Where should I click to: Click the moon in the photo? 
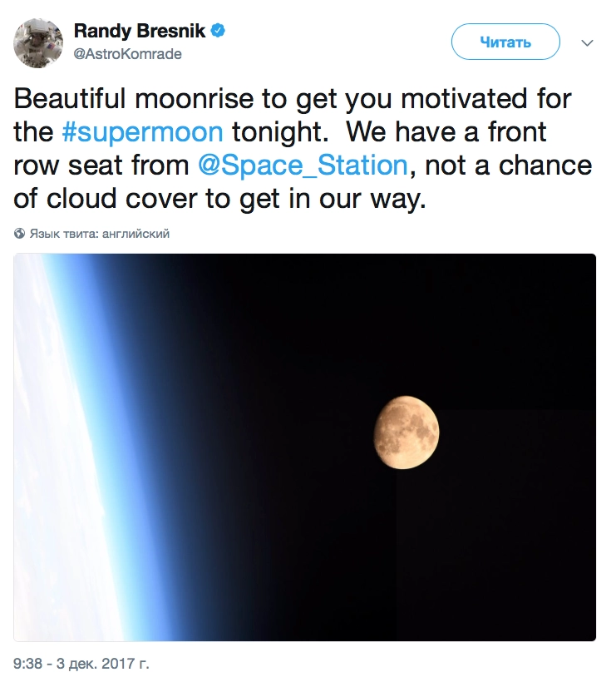(405, 432)
